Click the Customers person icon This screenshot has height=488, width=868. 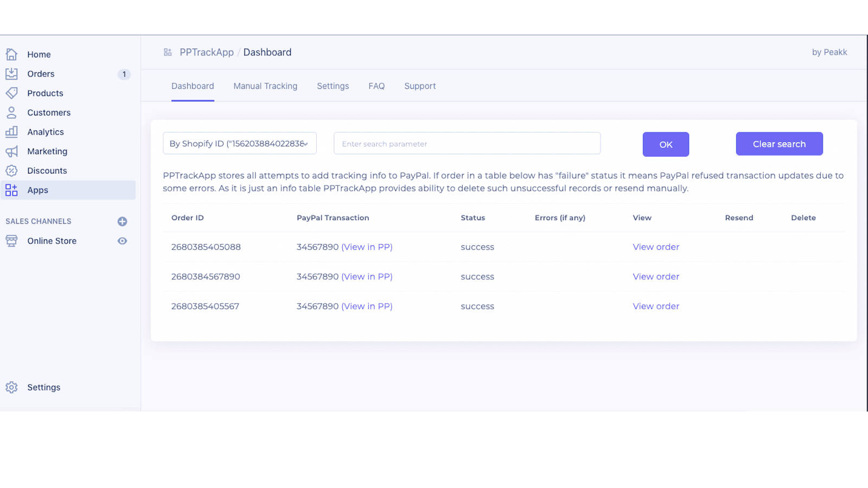11,113
